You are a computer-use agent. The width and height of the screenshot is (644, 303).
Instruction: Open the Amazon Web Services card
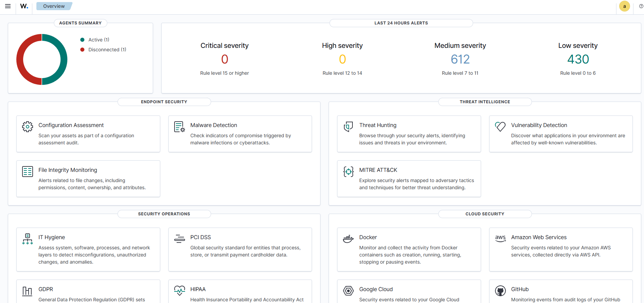(x=561, y=249)
